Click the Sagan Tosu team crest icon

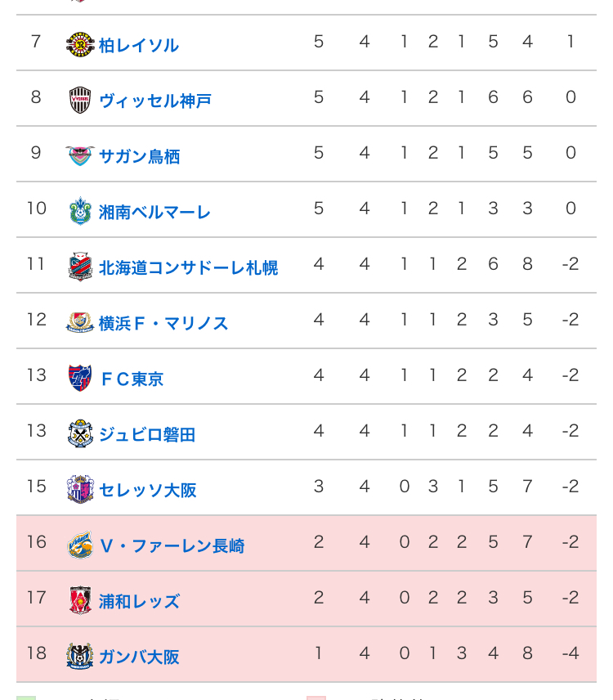tap(80, 155)
